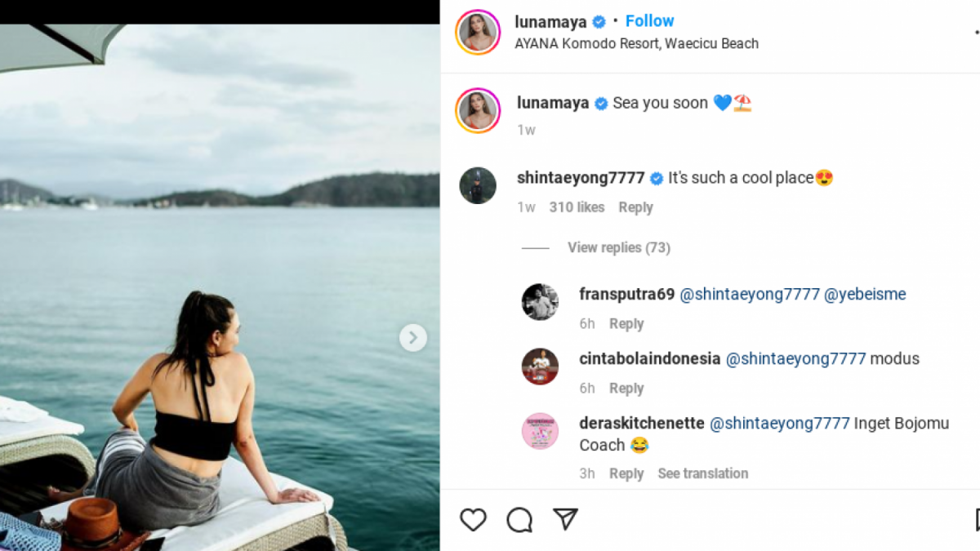Toggle following lunamaya with Follow
Viewport: 980px width, 551px height.
point(649,20)
